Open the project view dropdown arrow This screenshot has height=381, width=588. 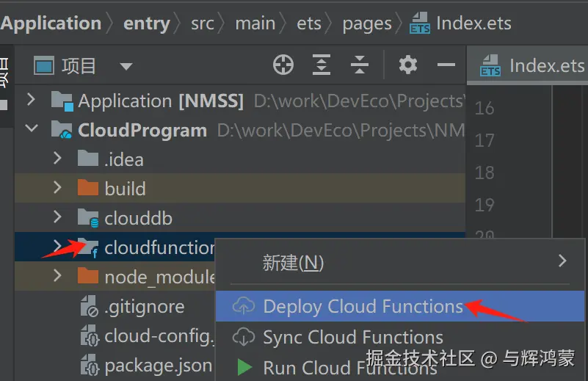tap(126, 67)
